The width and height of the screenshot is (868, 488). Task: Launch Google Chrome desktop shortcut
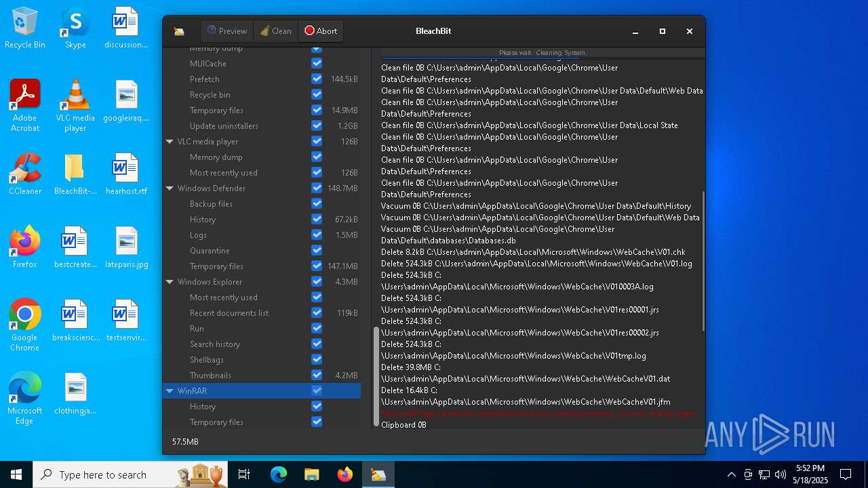(x=25, y=325)
